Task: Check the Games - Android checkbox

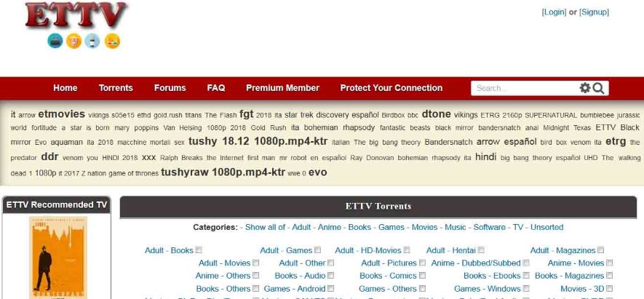Action: pyautogui.click(x=331, y=289)
